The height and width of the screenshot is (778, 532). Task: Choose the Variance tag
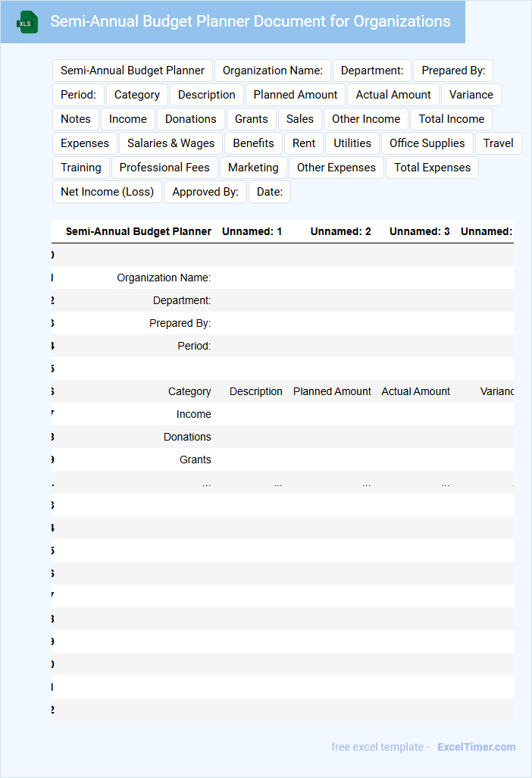[471, 95]
